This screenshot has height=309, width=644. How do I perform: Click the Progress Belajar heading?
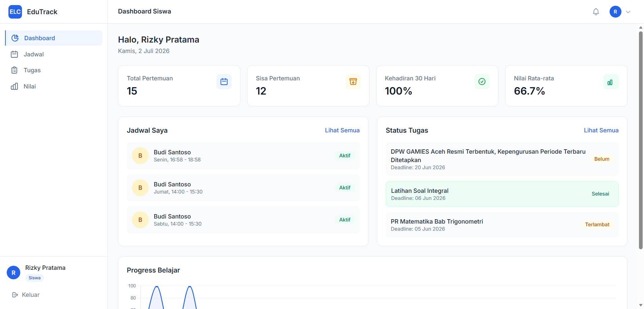tap(153, 270)
